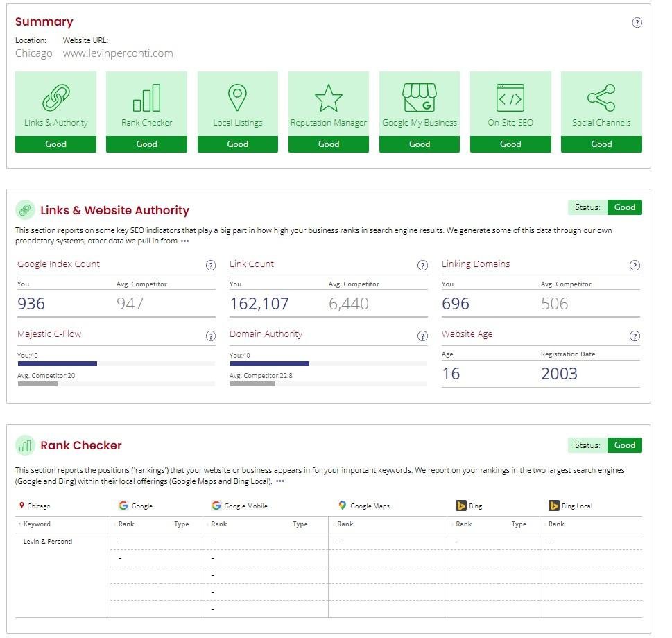Click Good button under Google My Business
This screenshot has width=672, height=638.
419,144
